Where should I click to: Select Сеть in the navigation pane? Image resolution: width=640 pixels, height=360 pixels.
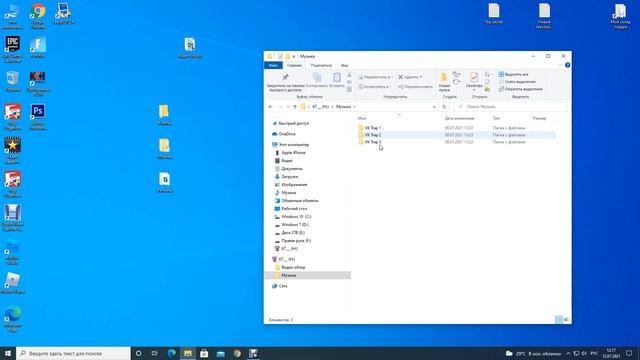point(280,286)
